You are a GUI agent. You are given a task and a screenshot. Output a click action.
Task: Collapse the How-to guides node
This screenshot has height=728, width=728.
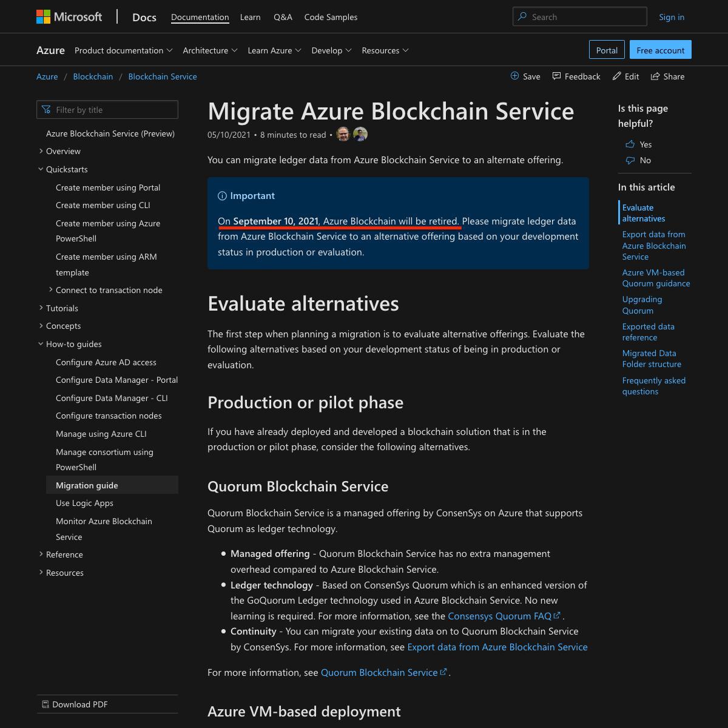[41, 344]
